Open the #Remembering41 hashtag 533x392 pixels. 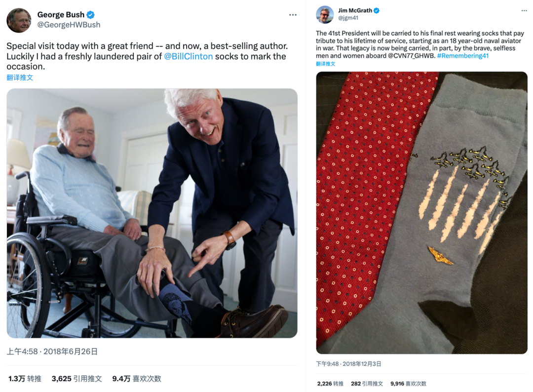(x=462, y=56)
